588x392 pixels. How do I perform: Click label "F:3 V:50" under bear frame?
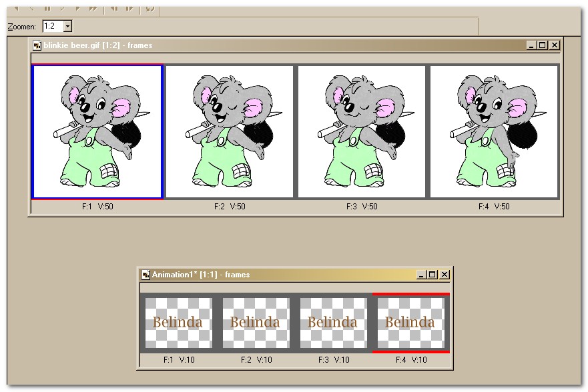point(362,207)
